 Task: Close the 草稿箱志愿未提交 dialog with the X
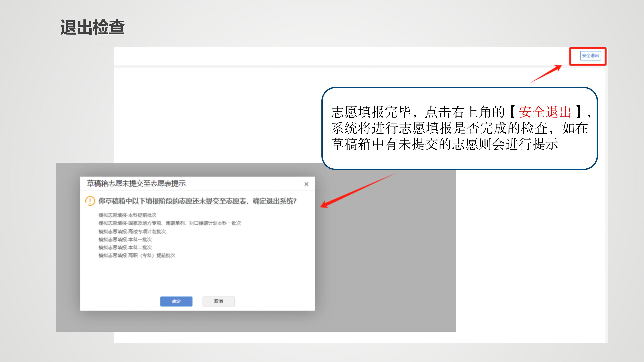click(x=306, y=184)
